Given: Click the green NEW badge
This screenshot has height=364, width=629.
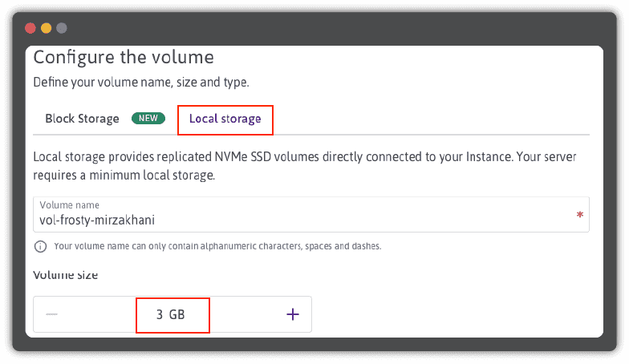Looking at the screenshot, I should (x=148, y=119).
